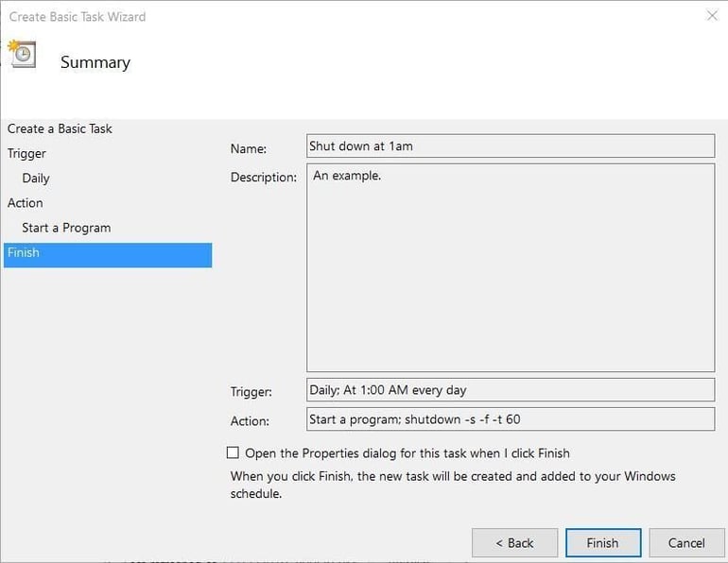The width and height of the screenshot is (728, 563).
Task: Click the Summary heading
Action: (x=95, y=62)
